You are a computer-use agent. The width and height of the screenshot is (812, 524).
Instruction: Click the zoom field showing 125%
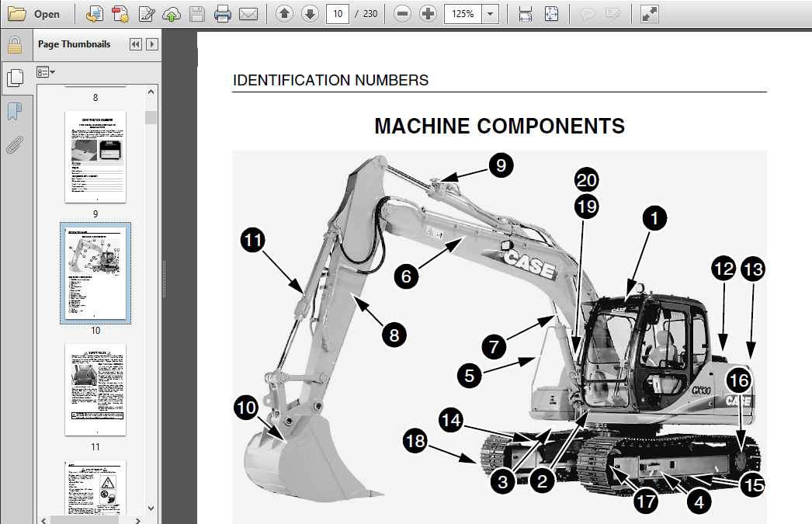coord(463,14)
